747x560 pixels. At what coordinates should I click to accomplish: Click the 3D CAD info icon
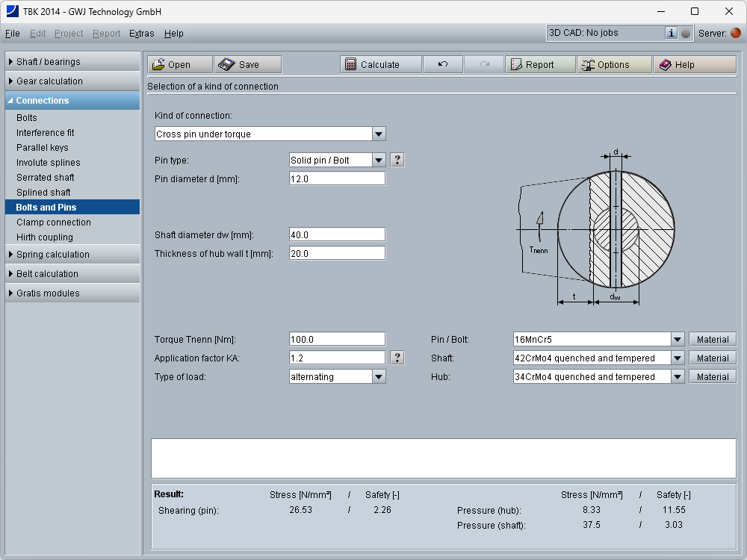[x=671, y=33]
